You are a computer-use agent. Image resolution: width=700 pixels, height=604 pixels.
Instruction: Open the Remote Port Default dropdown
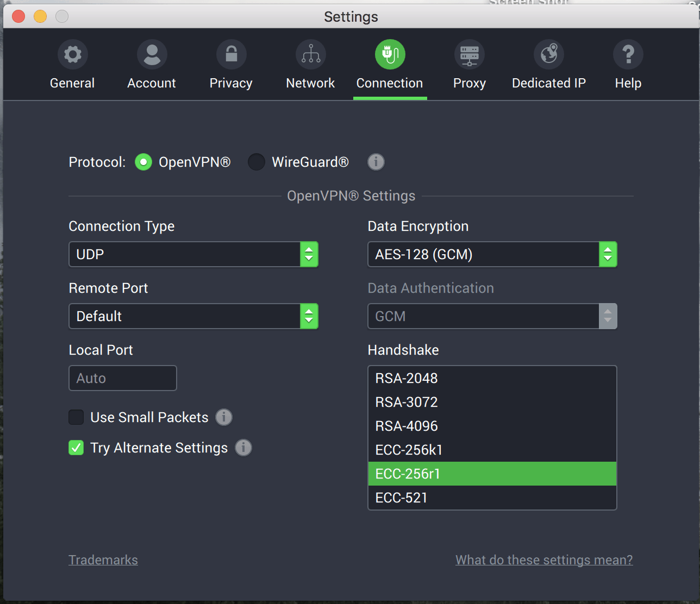point(193,316)
